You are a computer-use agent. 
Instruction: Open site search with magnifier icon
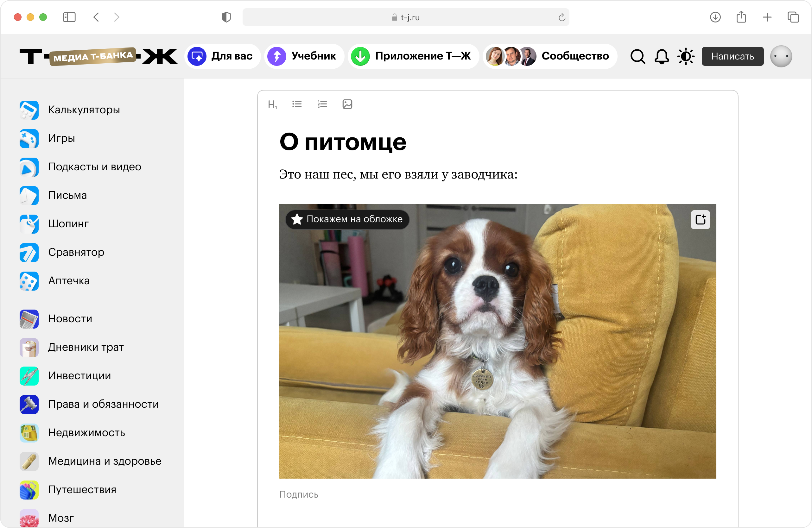tap(637, 57)
